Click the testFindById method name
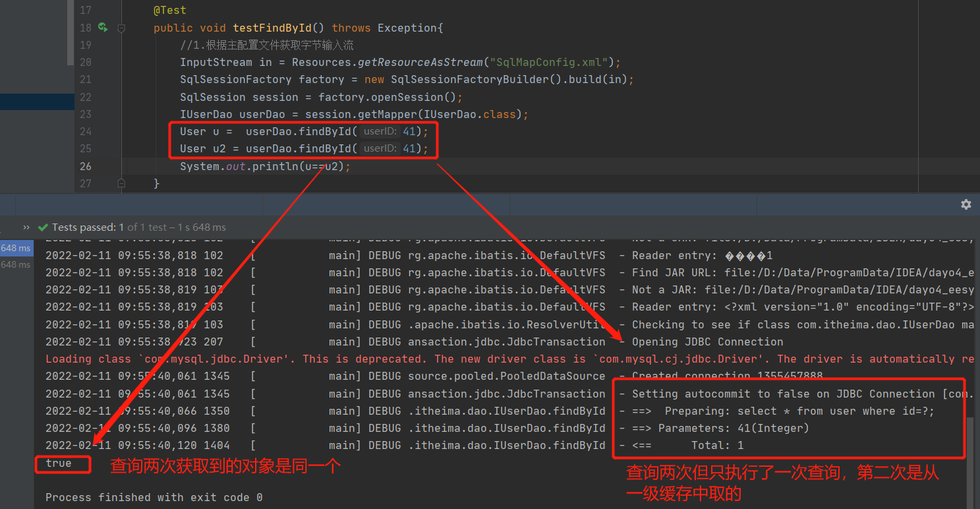Viewport: 980px width, 509px height. point(272,28)
